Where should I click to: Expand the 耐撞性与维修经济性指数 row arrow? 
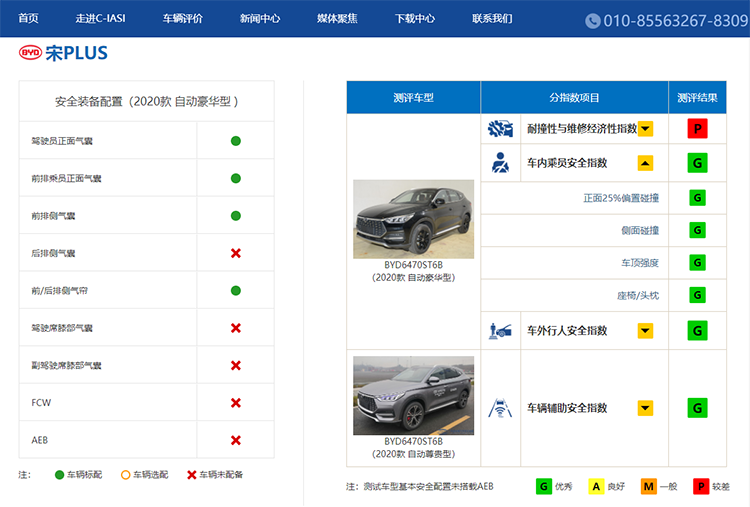click(645, 129)
